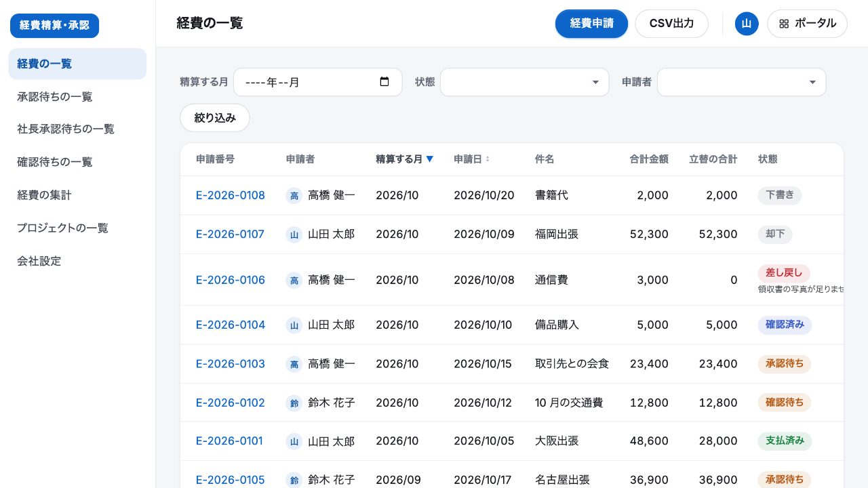Click the 確認済み status badge
868x488 pixels.
(x=785, y=325)
